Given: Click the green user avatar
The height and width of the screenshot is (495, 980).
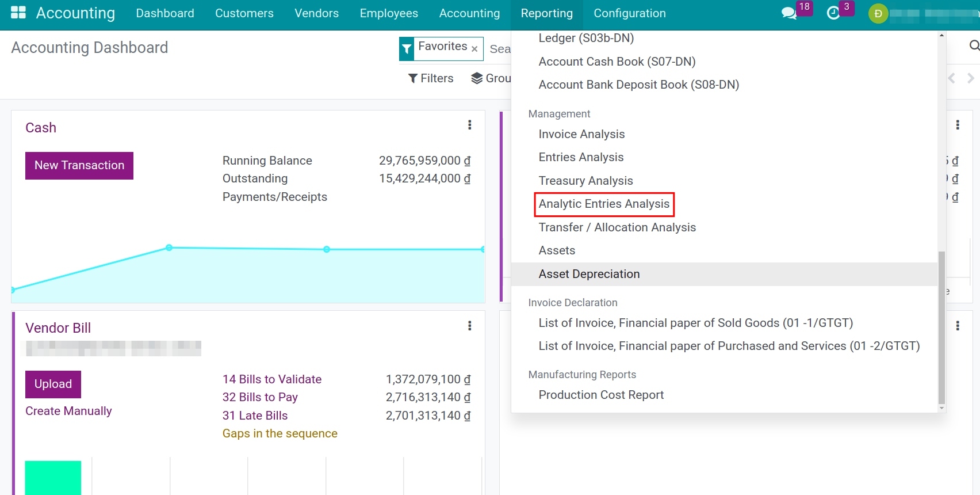Looking at the screenshot, I should tap(878, 13).
